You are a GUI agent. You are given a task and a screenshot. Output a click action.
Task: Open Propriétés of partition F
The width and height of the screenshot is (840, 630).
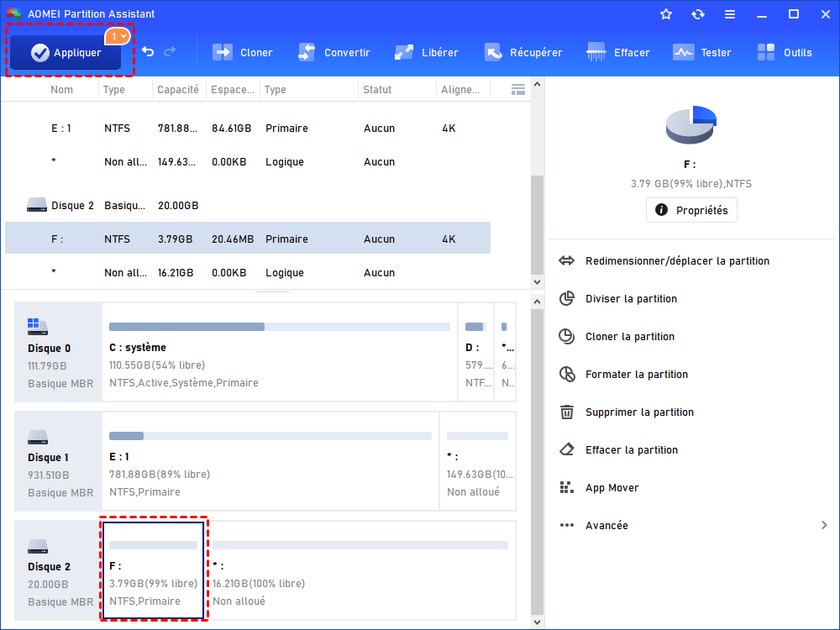click(x=691, y=210)
